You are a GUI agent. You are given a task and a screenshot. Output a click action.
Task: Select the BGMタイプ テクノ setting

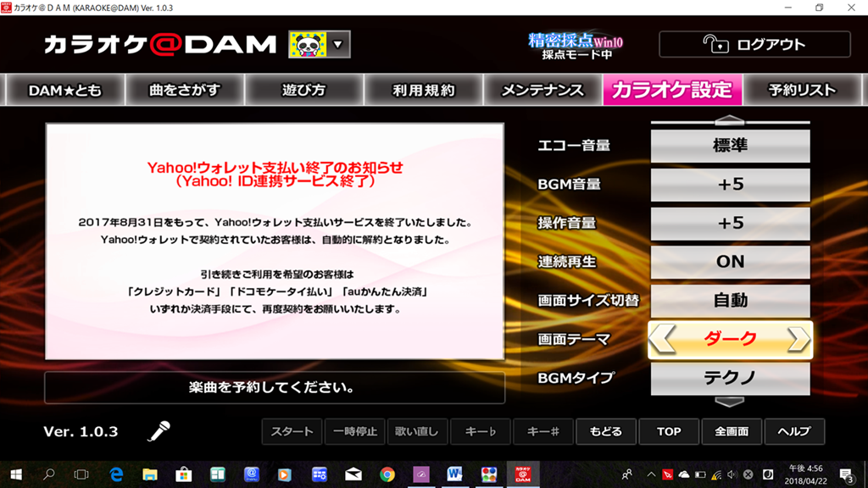click(730, 378)
